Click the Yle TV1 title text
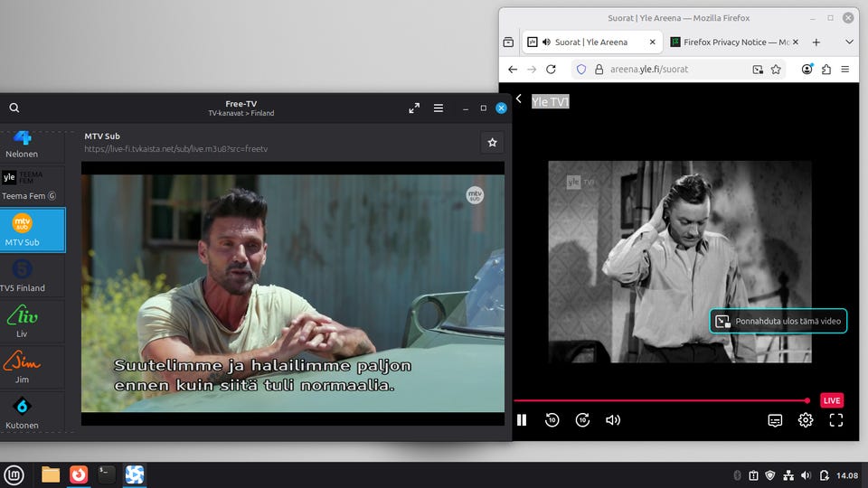The height and width of the screenshot is (488, 868). coord(551,102)
